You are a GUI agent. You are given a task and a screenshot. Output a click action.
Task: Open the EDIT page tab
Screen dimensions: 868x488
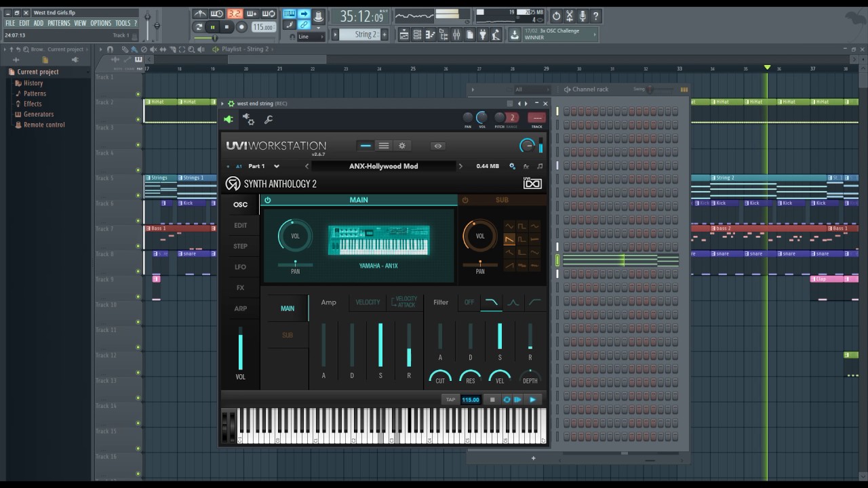coord(241,225)
